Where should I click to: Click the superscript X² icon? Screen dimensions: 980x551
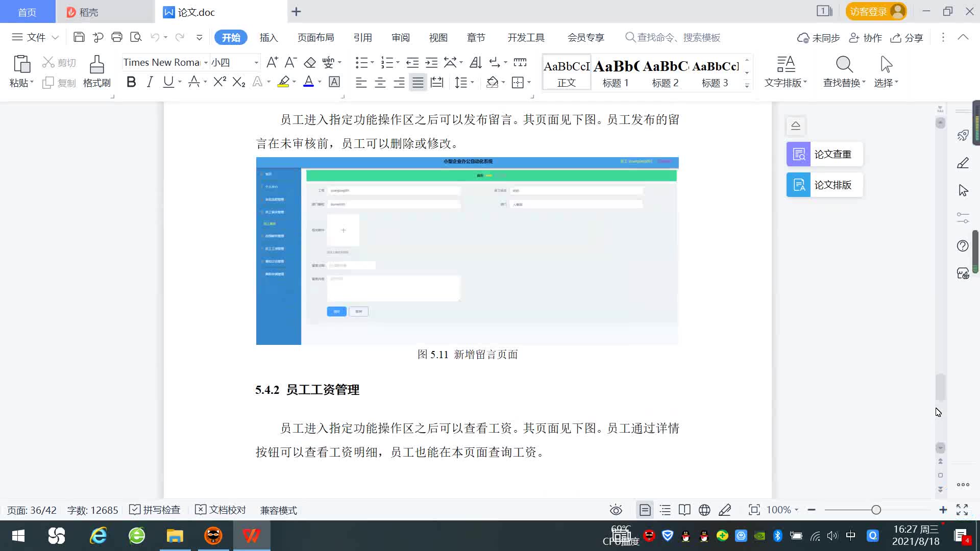[219, 82]
